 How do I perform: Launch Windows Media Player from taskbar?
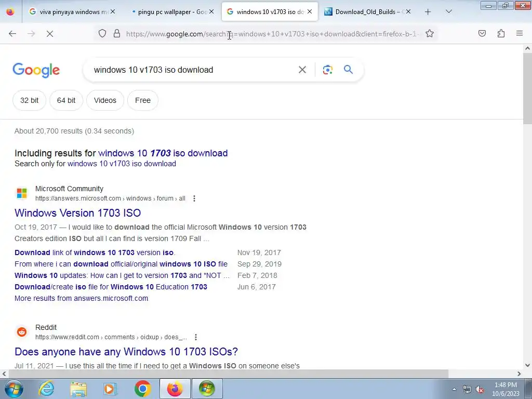pos(110,389)
